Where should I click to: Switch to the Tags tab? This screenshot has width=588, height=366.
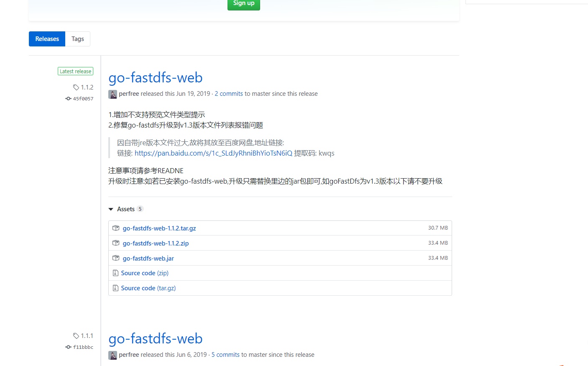[78, 38]
